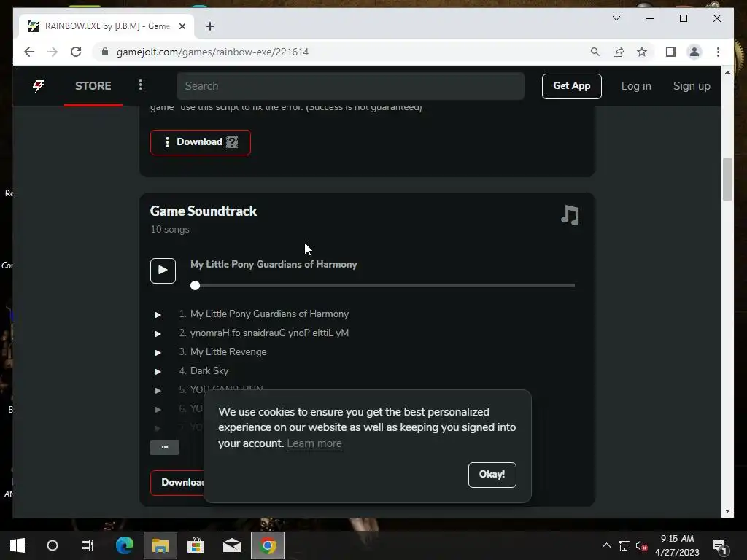This screenshot has height=560, width=747.
Task: Launch Microsoft Edge from taskbar
Action: tap(124, 545)
